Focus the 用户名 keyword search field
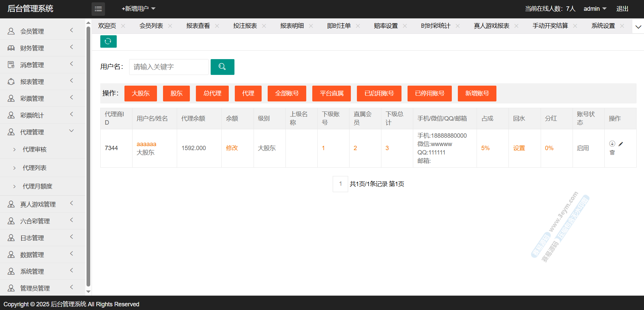644x310 pixels. tap(169, 67)
